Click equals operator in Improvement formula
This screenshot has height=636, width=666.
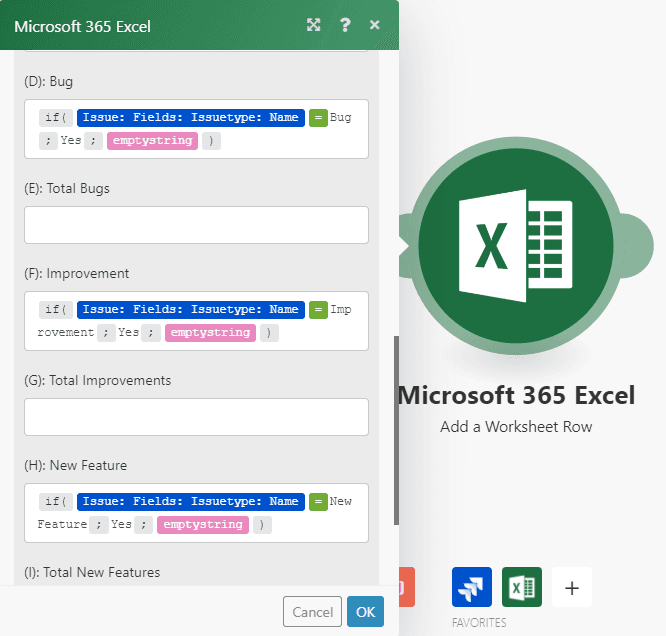[318, 309]
